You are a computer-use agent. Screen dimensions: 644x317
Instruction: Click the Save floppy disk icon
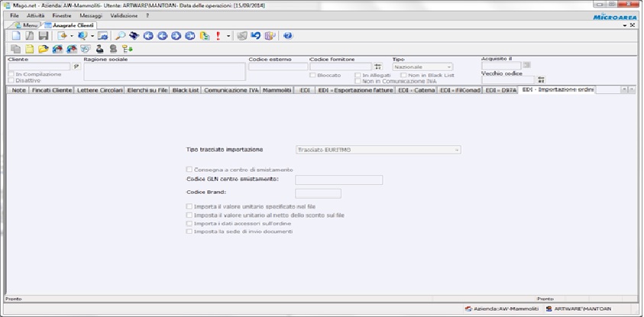tap(43, 36)
